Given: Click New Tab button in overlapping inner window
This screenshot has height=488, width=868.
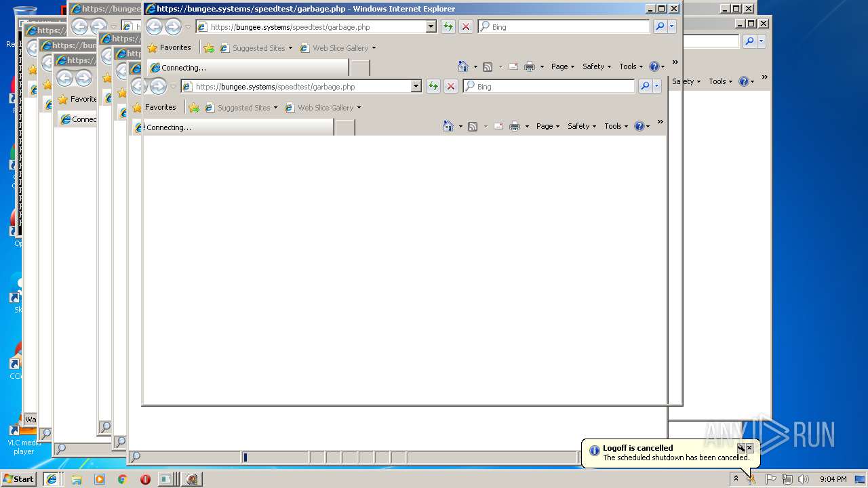Looking at the screenshot, I should point(345,127).
